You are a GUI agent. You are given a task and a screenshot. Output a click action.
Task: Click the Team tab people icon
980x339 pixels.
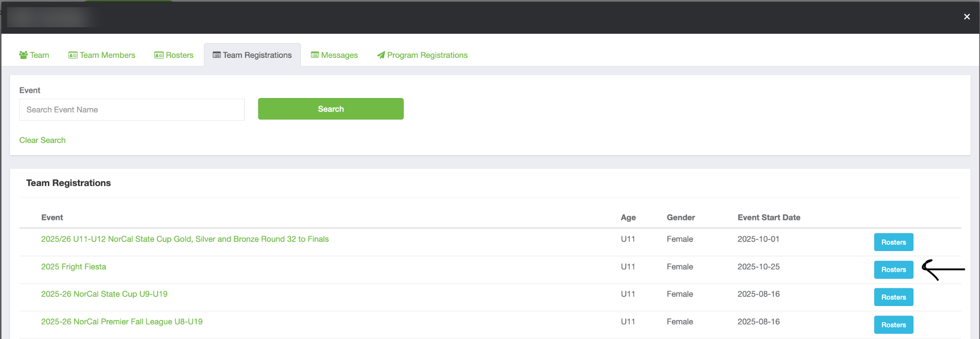(x=23, y=55)
